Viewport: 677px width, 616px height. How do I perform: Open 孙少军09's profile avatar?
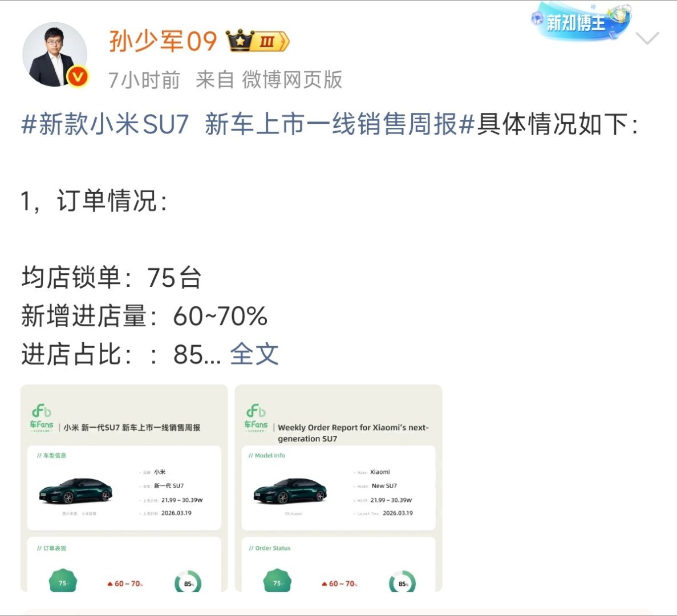click(55, 54)
